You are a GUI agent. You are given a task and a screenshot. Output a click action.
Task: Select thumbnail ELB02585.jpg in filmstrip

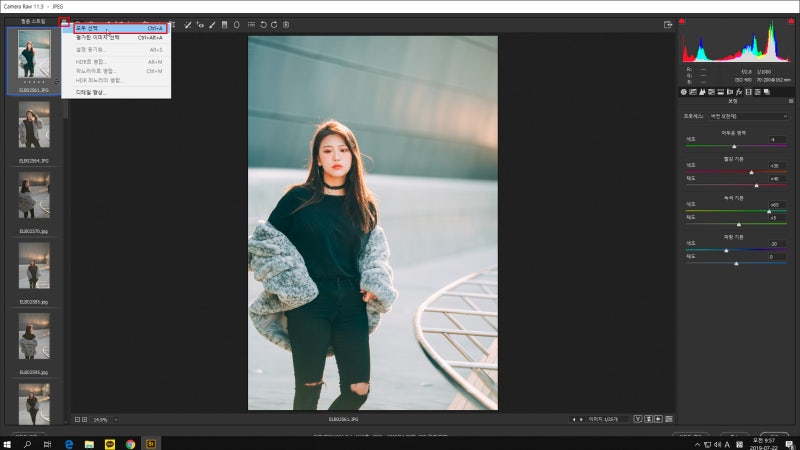point(34,266)
